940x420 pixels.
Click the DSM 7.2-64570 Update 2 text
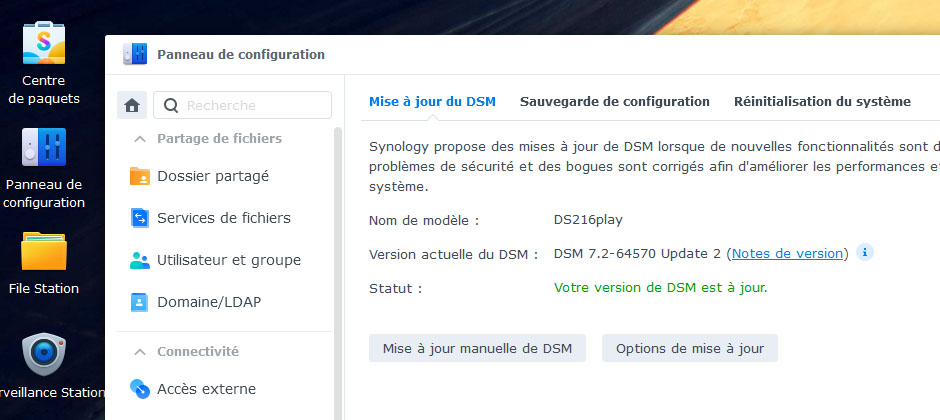point(637,253)
